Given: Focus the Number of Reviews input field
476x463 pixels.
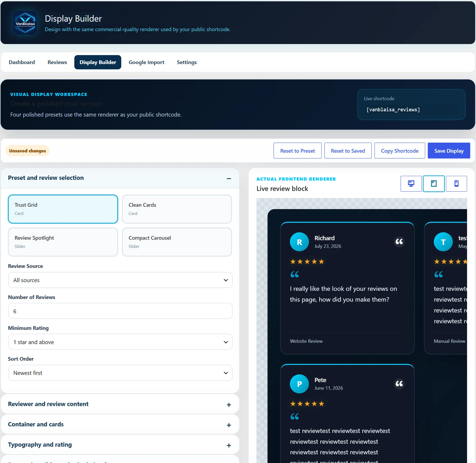Looking at the screenshot, I should point(120,311).
